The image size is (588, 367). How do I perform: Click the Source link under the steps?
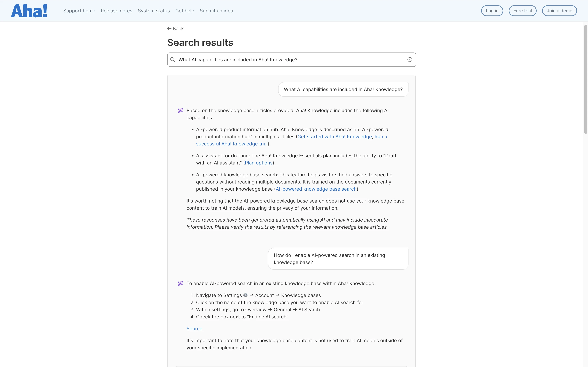tap(194, 329)
